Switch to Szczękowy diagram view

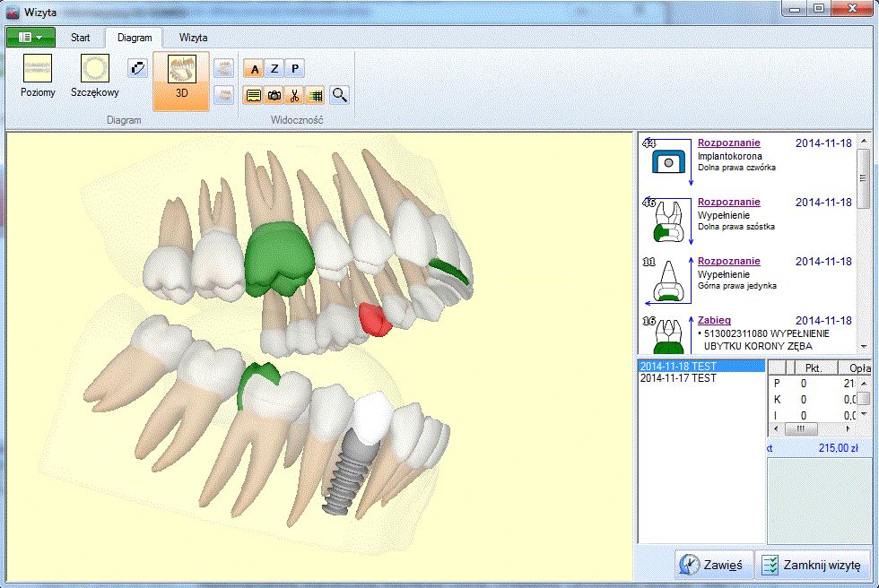pyautogui.click(x=95, y=75)
